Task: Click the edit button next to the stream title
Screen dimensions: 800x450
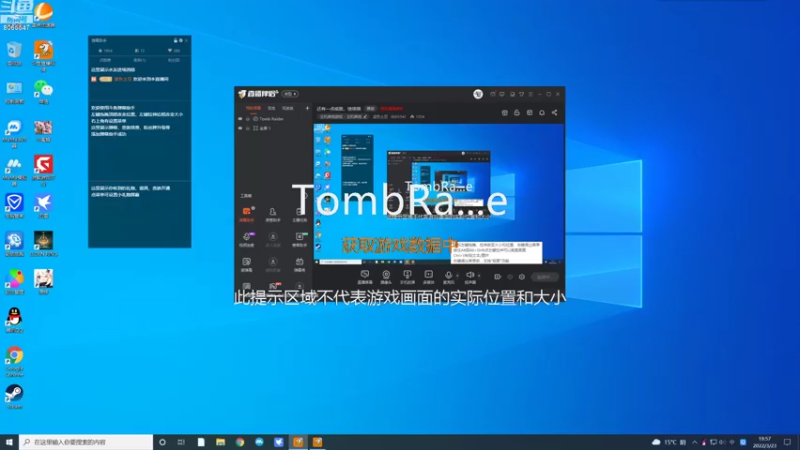Action: tap(370, 109)
